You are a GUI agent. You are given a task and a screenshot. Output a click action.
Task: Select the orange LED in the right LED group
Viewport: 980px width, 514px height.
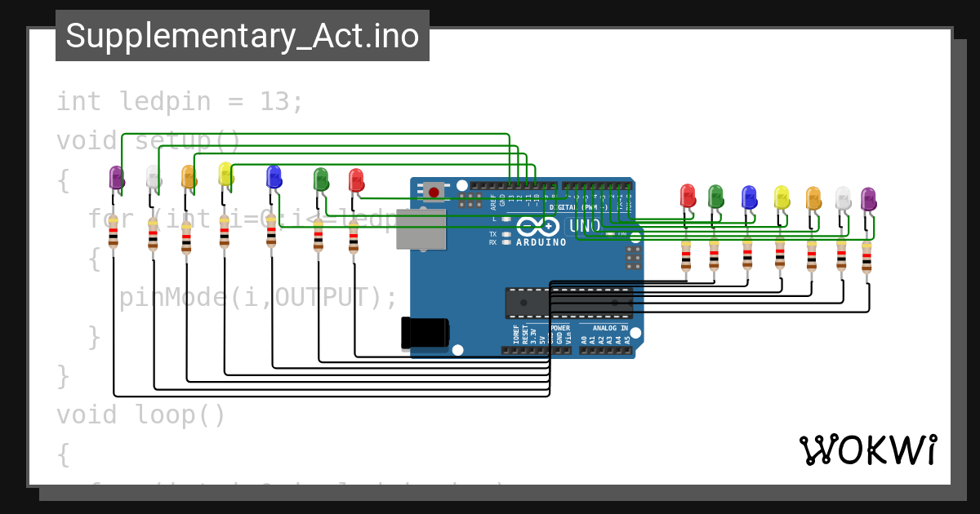click(813, 198)
